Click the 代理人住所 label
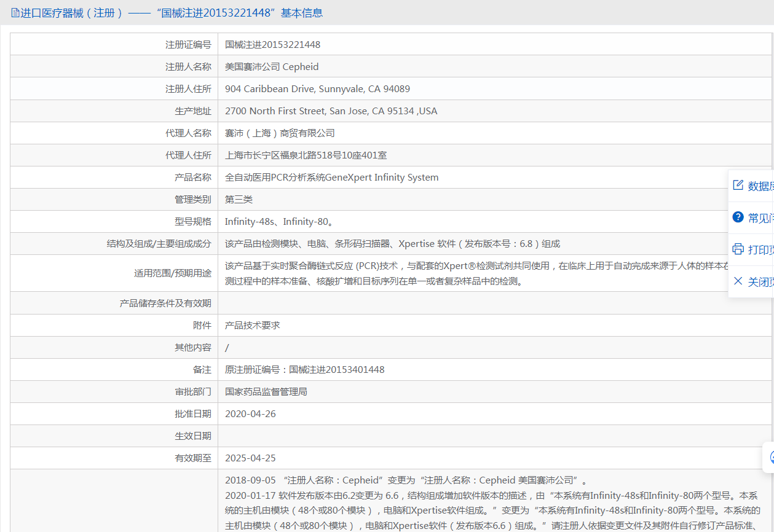This screenshot has width=774, height=532. point(188,155)
